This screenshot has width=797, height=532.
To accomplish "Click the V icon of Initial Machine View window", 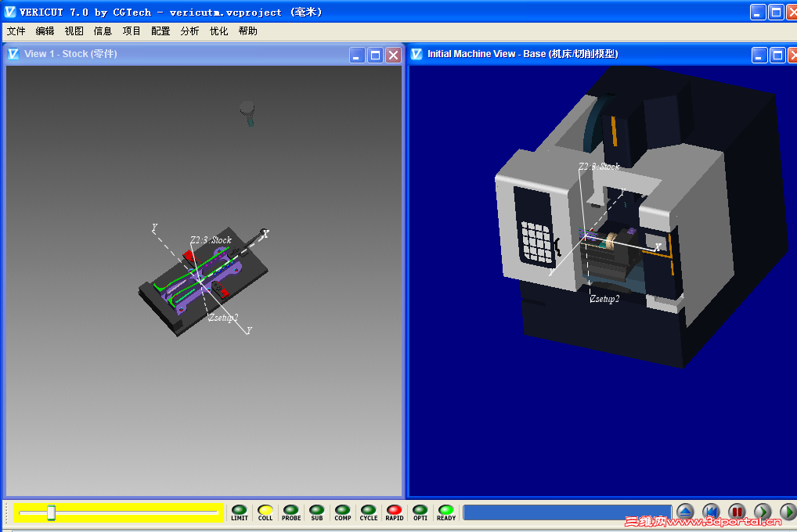I will coord(417,54).
